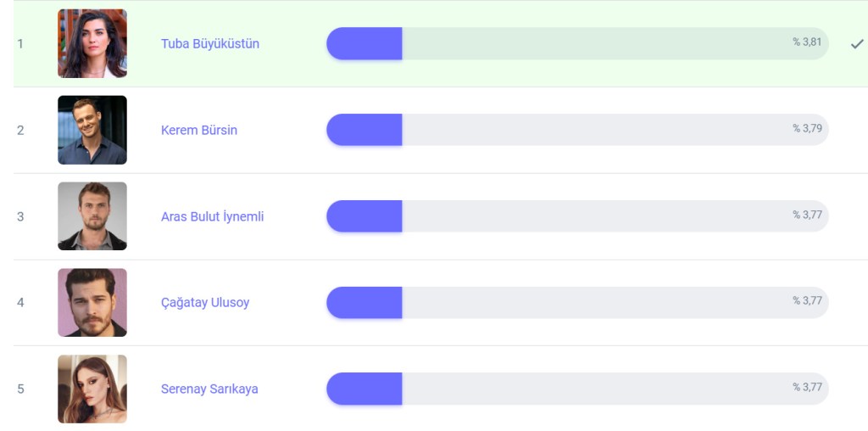
Task: Select Çağatay Ulusoy's photo thumbnail
Action: [92, 303]
